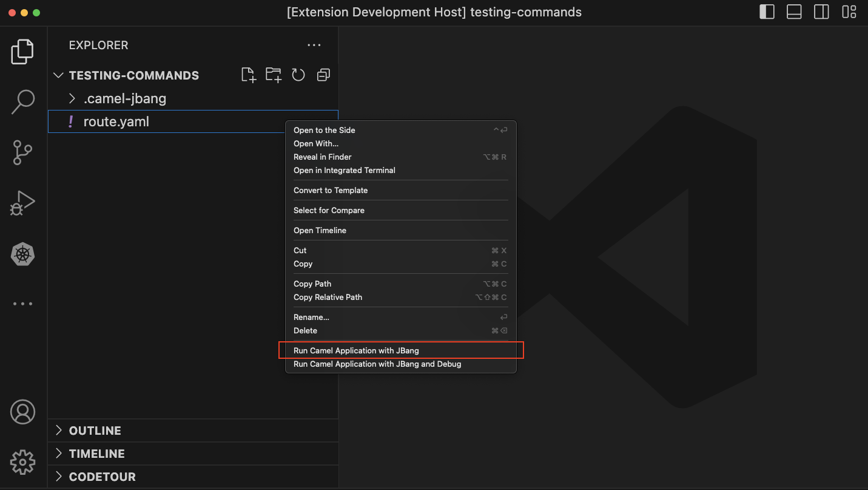Refresh the Explorer file tree
868x490 pixels.
click(298, 75)
